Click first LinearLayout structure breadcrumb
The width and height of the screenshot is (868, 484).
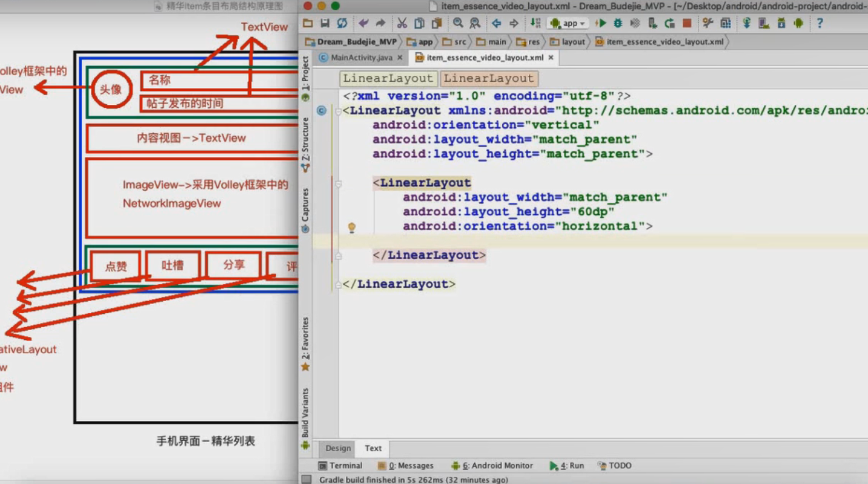tap(388, 78)
